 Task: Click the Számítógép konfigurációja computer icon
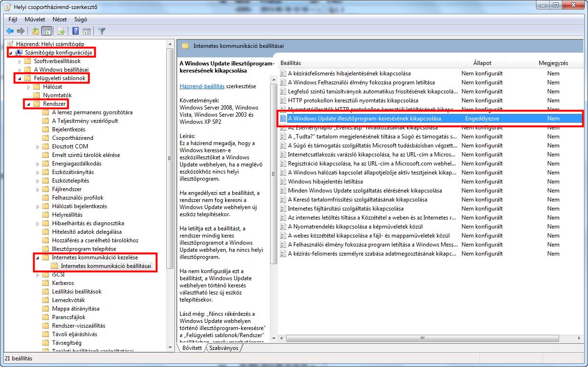19,52
